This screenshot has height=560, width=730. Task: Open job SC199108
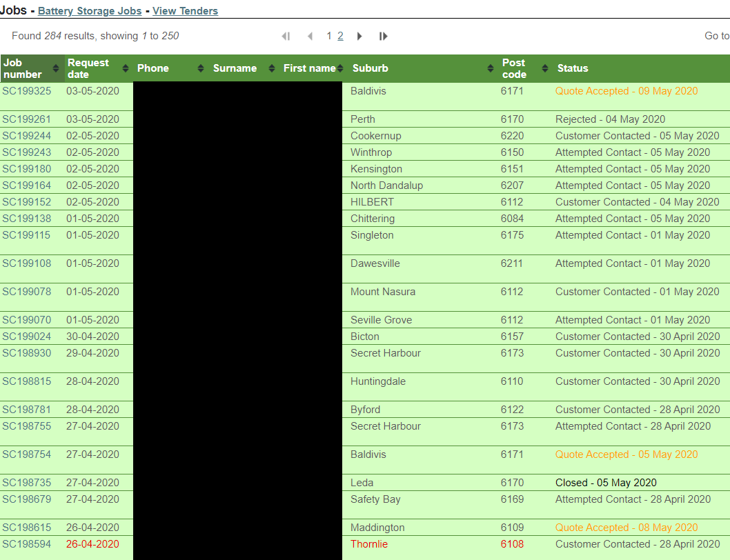pyautogui.click(x=26, y=263)
